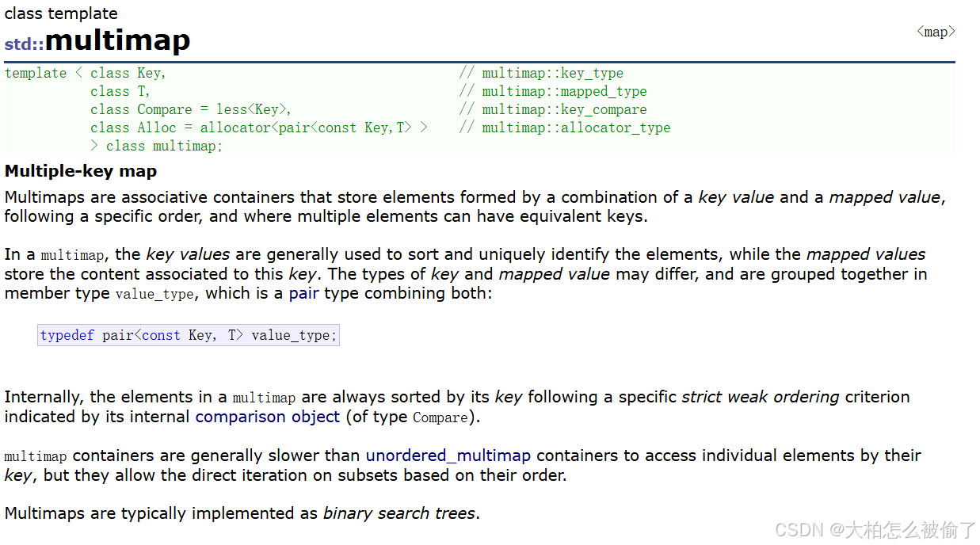Click the multimap::key_compare comment
The width and height of the screenshot is (980, 545).
click(x=553, y=109)
